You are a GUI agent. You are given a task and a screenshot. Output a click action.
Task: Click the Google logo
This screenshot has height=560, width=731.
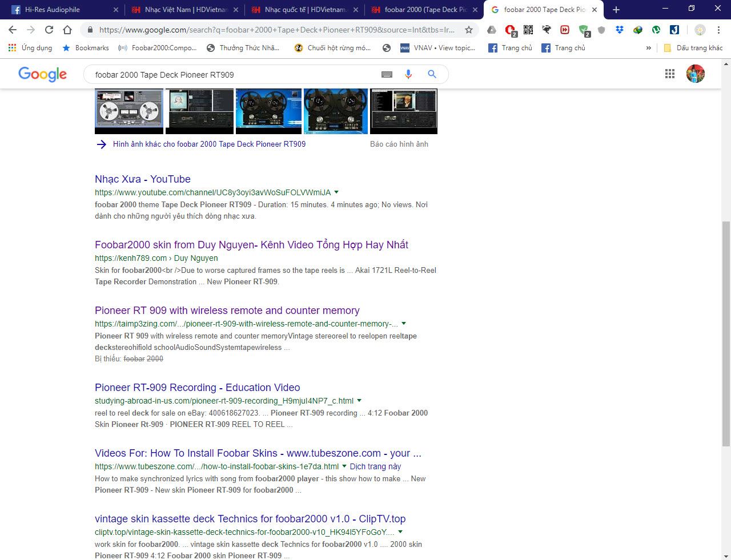click(x=42, y=74)
